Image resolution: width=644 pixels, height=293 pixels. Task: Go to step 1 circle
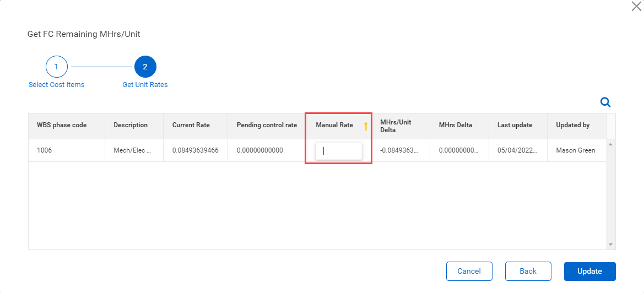tap(56, 67)
